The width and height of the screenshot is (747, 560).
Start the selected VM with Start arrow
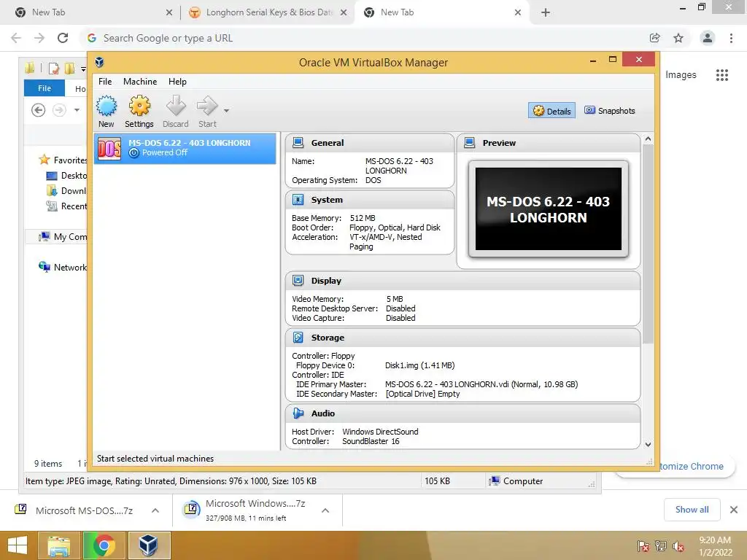(x=207, y=106)
